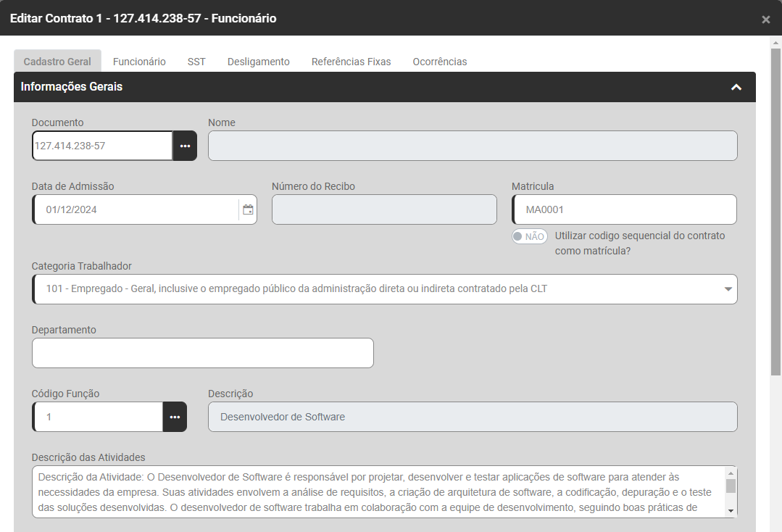Screen dimensions: 782x532
Task: Open the Categoria Trabalhador dropdown
Action: (384, 289)
